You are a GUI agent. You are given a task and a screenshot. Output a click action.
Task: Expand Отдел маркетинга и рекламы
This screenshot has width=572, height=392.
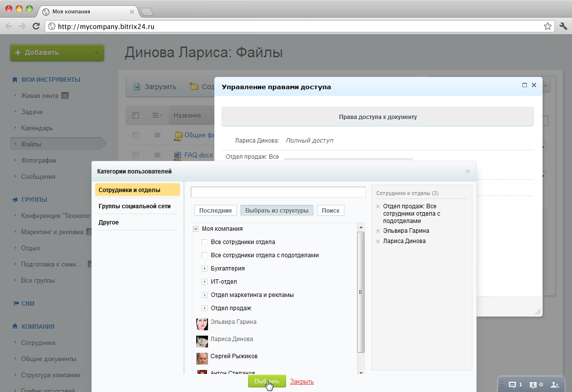click(x=205, y=294)
